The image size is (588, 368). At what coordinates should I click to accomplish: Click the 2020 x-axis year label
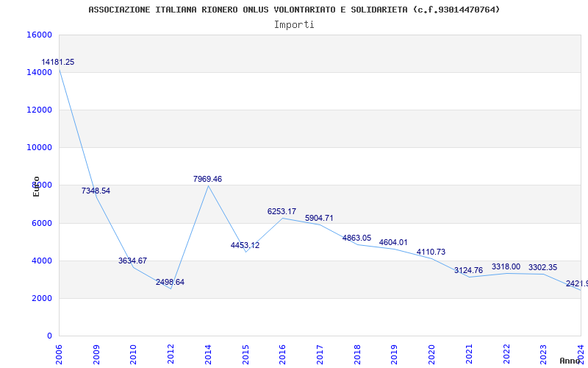coord(432,355)
